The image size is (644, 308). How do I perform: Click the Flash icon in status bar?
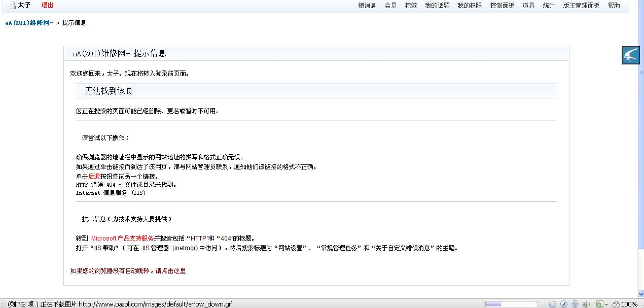(x=563, y=304)
